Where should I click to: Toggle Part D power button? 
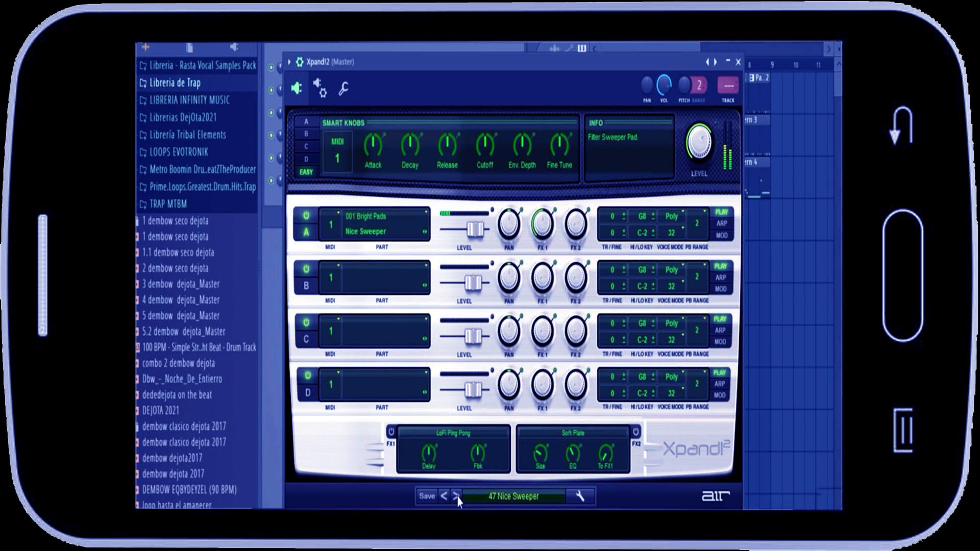tap(307, 375)
